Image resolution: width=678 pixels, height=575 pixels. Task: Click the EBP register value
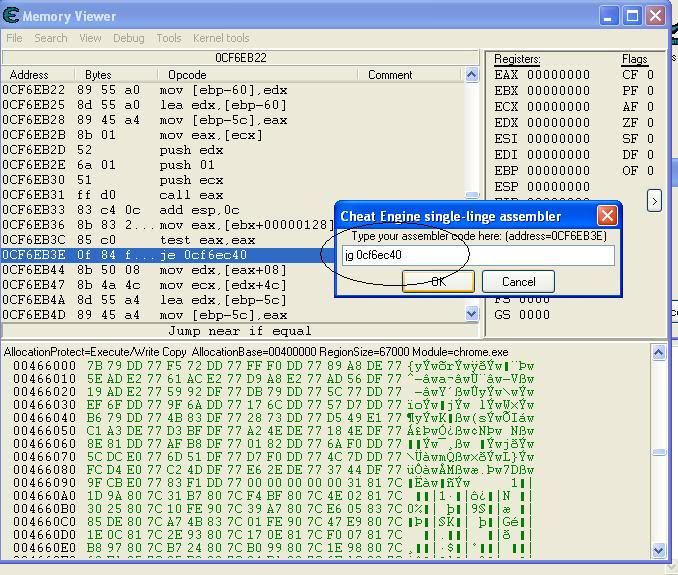(x=558, y=171)
